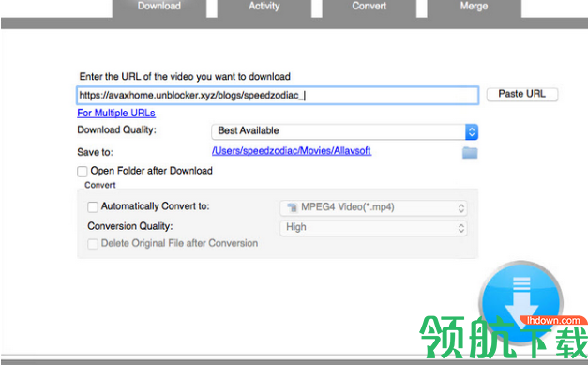Open the For Multiple URLs link
The height and width of the screenshot is (365, 588).
click(x=116, y=113)
